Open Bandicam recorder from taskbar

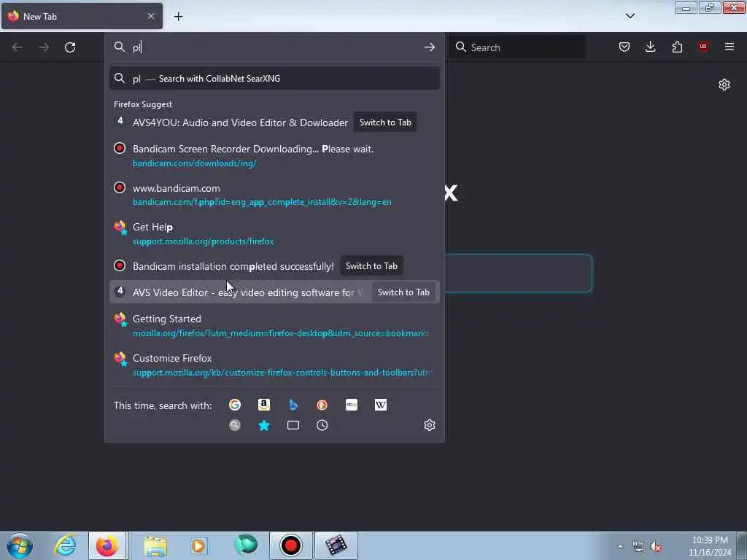[x=290, y=545]
